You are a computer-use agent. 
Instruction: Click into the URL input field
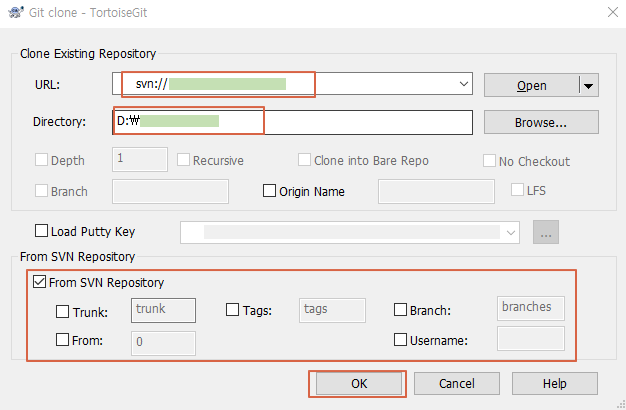292,84
